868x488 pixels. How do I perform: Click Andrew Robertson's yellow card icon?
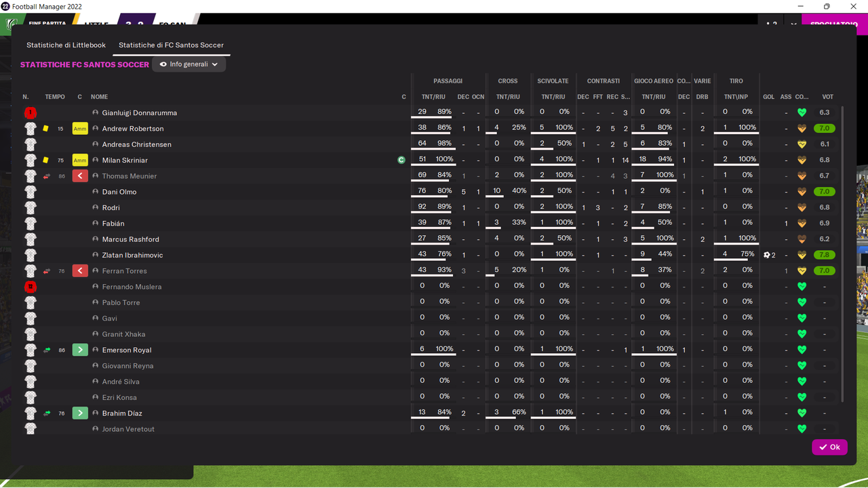[45, 129]
